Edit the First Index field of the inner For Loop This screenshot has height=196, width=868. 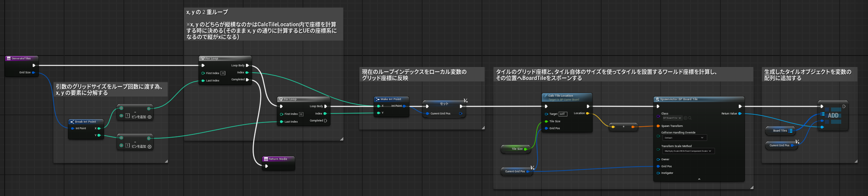(301, 114)
